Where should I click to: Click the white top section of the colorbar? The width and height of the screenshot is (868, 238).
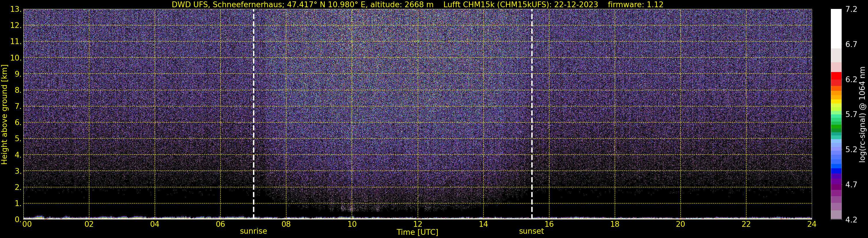point(836,29)
